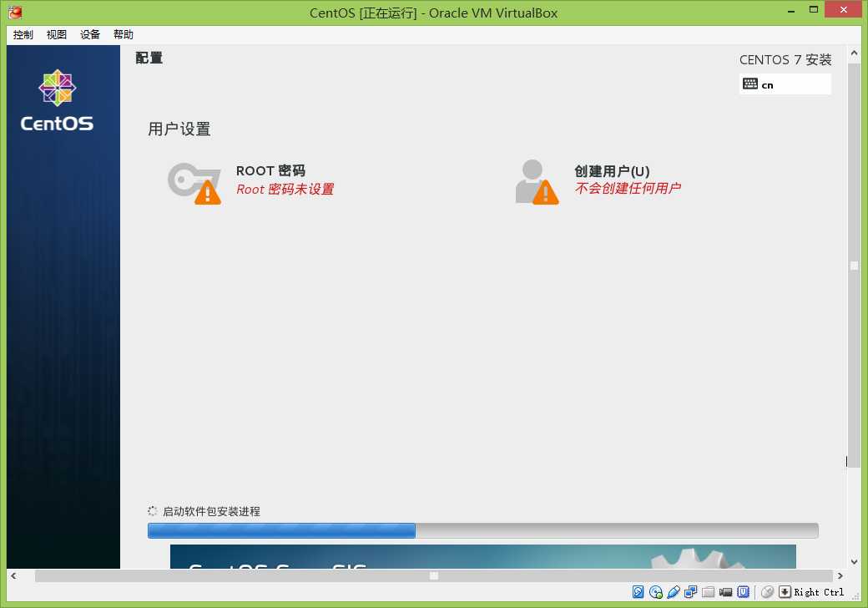Click the installation progress spinner icon
Viewport: 868px width, 608px height.
(x=152, y=510)
